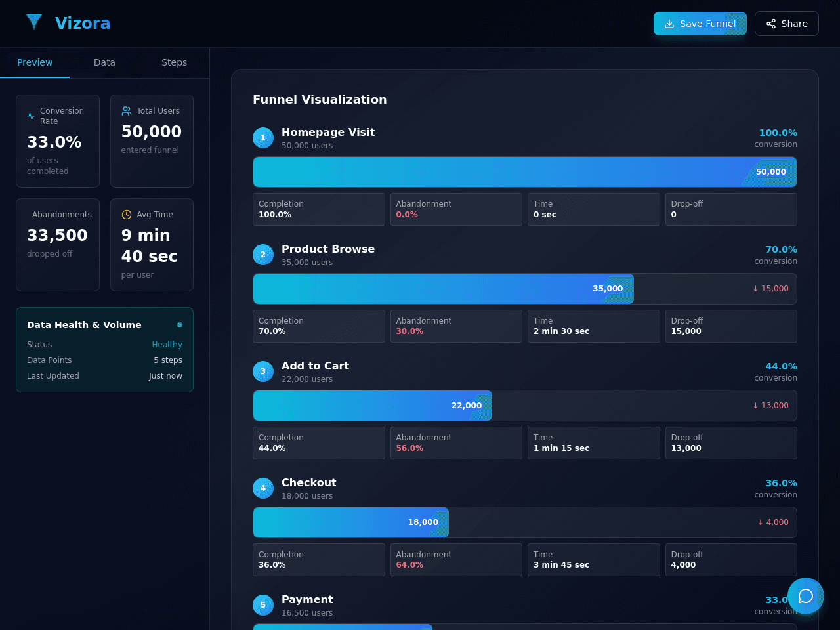Viewport: 840px width, 630px height.
Task: Click the Vizora brand name
Action: (x=83, y=23)
